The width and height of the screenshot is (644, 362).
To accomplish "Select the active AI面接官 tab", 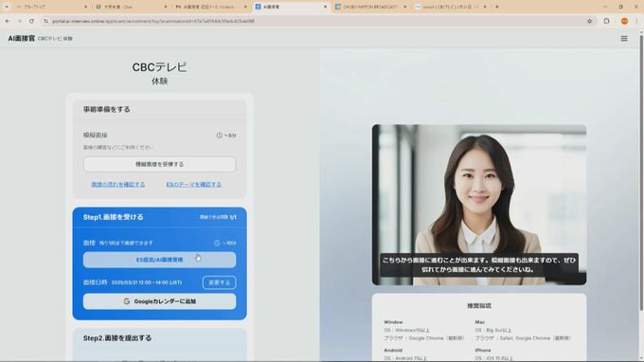I will click(291, 7).
